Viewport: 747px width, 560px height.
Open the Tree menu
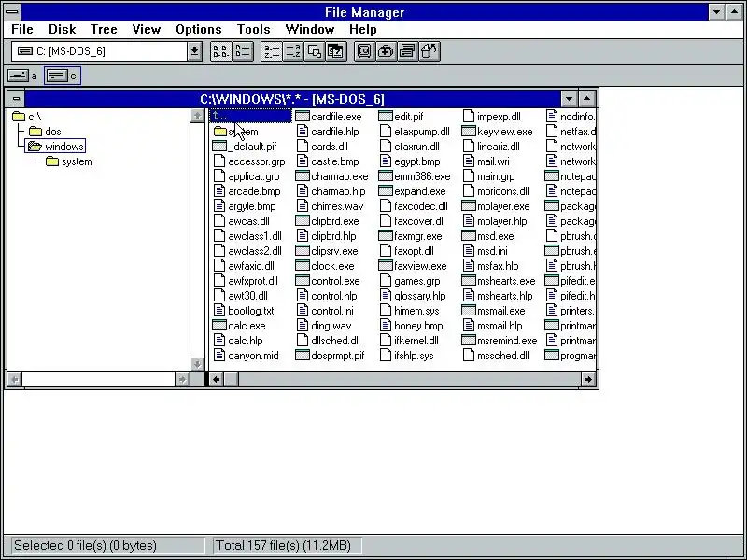pos(104,30)
